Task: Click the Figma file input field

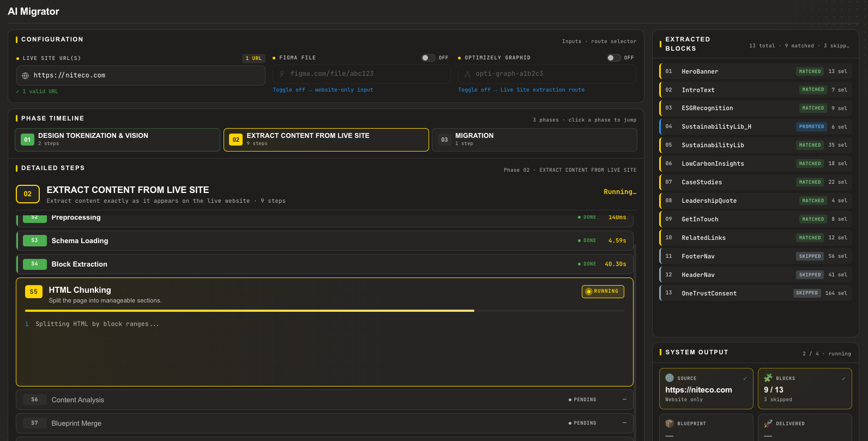Action: pos(361,74)
